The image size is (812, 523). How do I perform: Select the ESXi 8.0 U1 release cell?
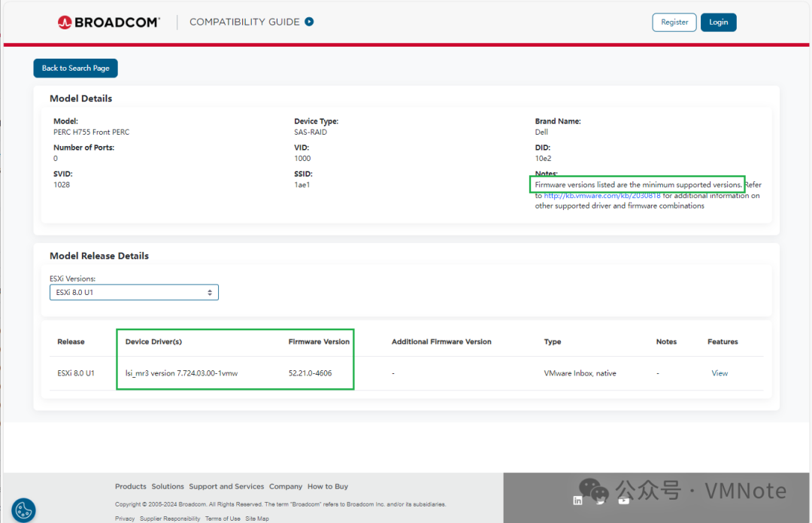pyautogui.click(x=76, y=373)
